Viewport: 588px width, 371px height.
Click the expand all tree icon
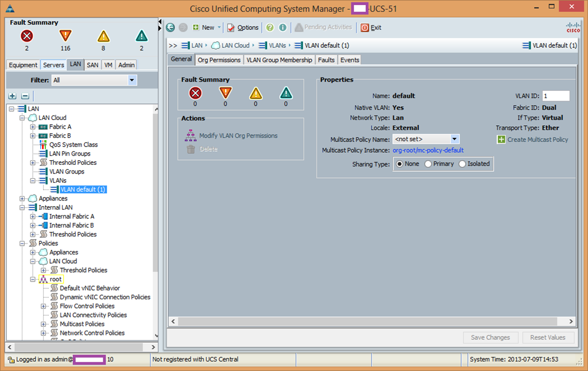(13, 96)
